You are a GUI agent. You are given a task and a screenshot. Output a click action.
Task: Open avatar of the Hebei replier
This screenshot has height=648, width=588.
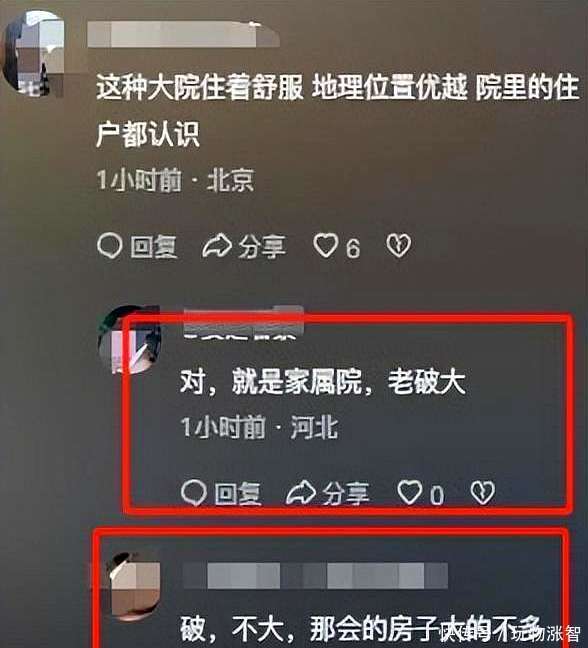(x=129, y=339)
